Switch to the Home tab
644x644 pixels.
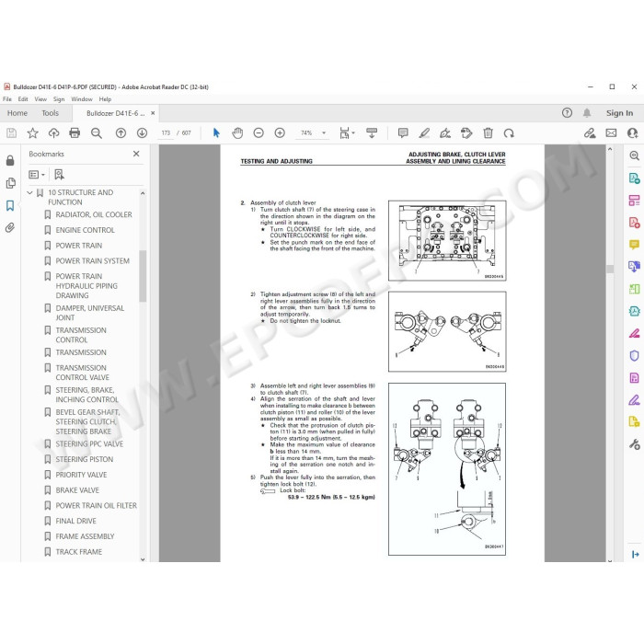click(17, 113)
